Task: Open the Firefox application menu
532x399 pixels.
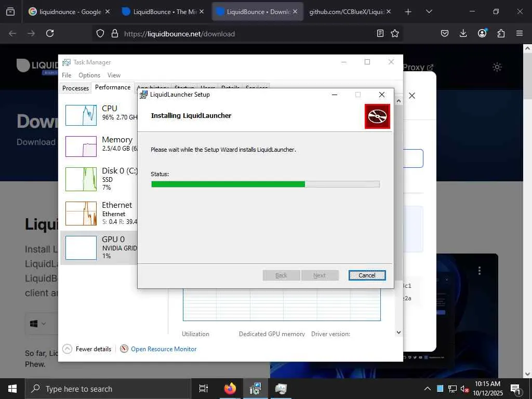Action: (x=520, y=33)
